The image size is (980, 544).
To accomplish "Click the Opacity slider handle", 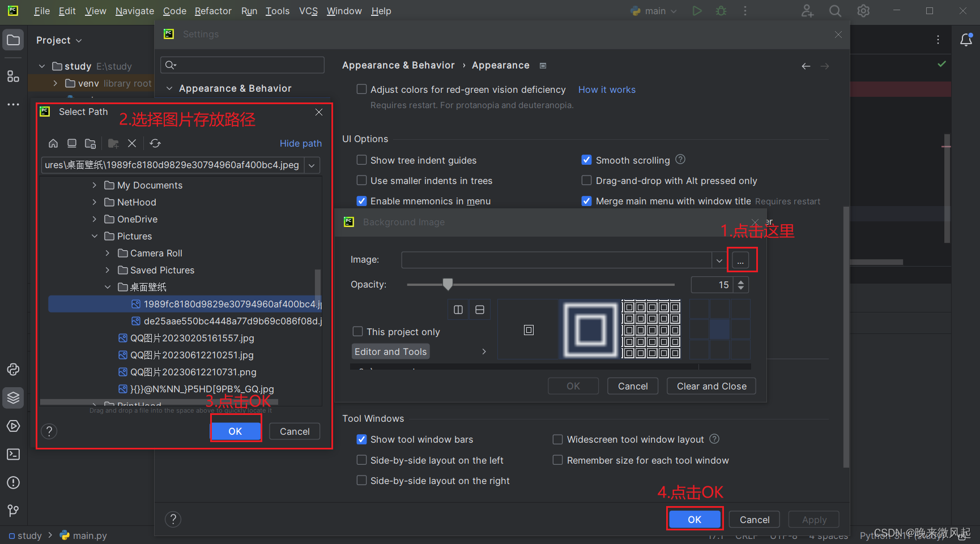I will tap(448, 284).
